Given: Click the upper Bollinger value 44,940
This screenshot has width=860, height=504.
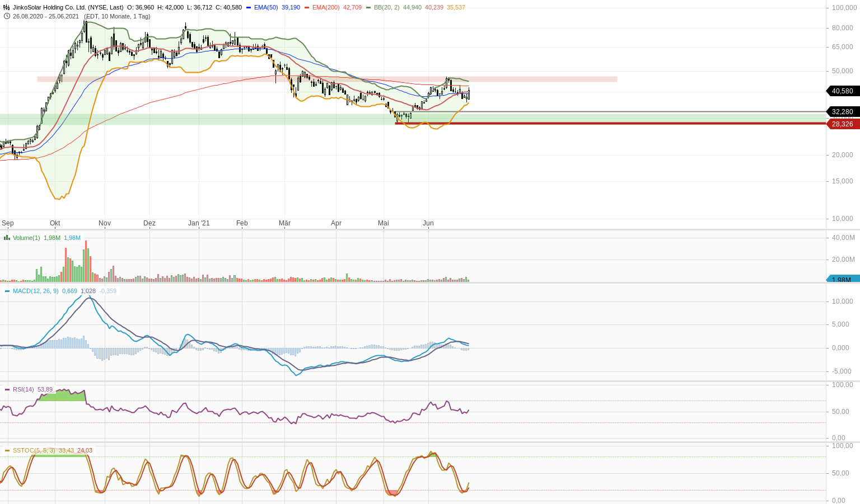Looking at the screenshot, I should [x=412, y=7].
